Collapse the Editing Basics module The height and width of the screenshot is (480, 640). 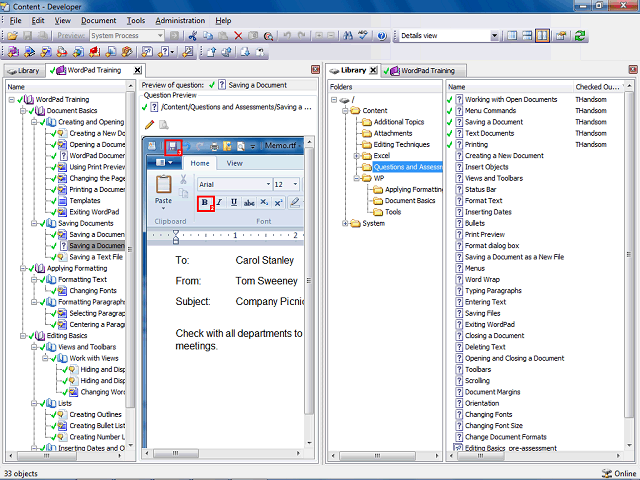[23, 336]
